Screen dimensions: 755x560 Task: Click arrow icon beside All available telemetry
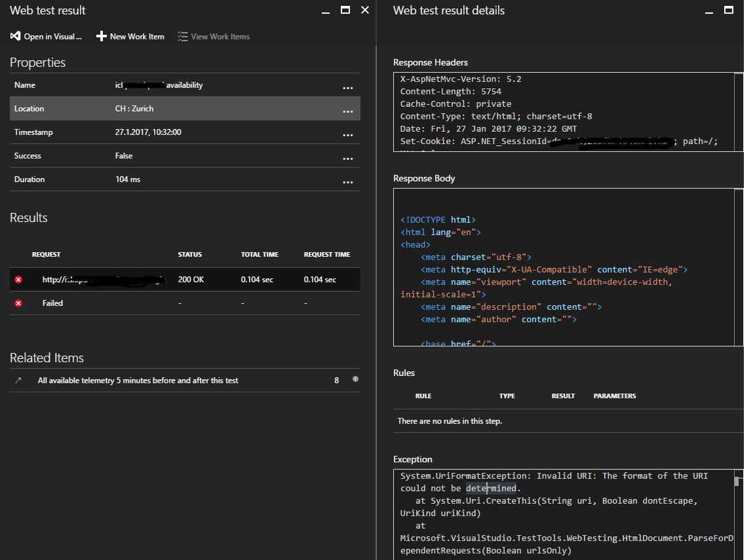(18, 380)
